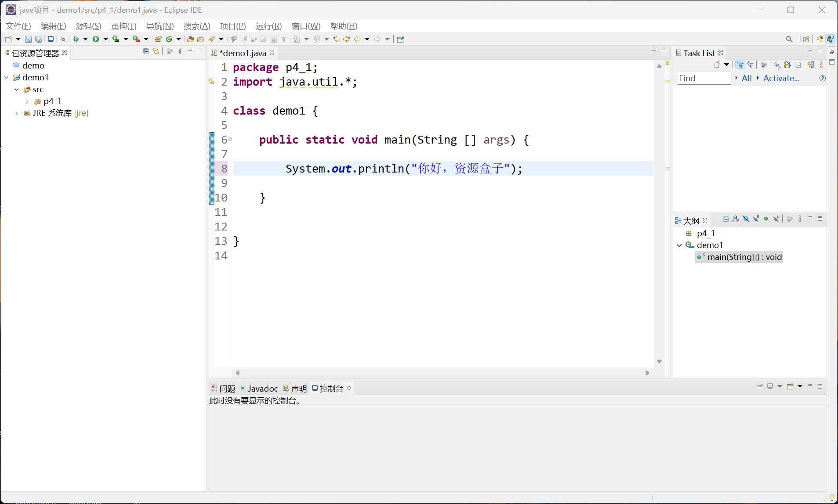Open the New Task dropdown arrow in Task List

click(727, 65)
